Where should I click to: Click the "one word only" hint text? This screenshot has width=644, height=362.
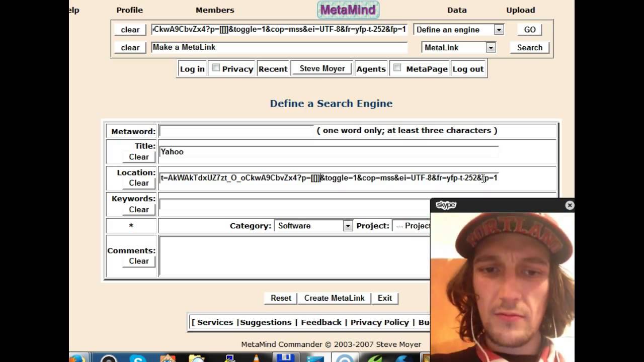click(407, 130)
